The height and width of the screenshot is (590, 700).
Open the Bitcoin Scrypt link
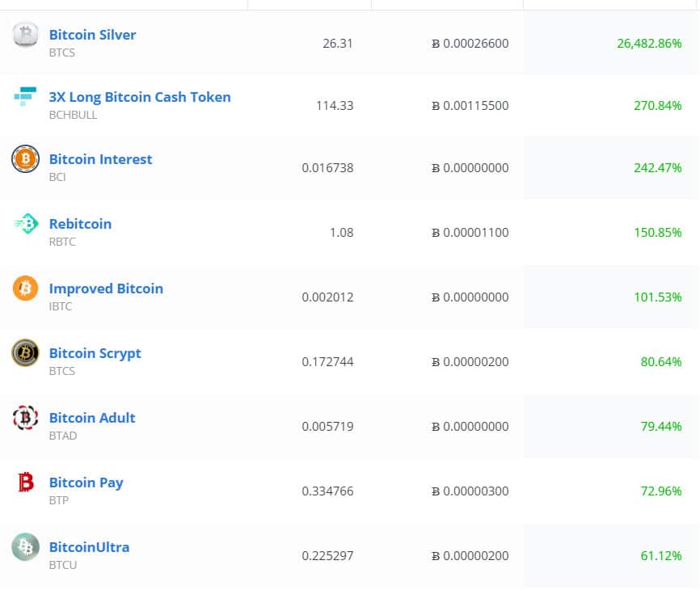(x=95, y=353)
